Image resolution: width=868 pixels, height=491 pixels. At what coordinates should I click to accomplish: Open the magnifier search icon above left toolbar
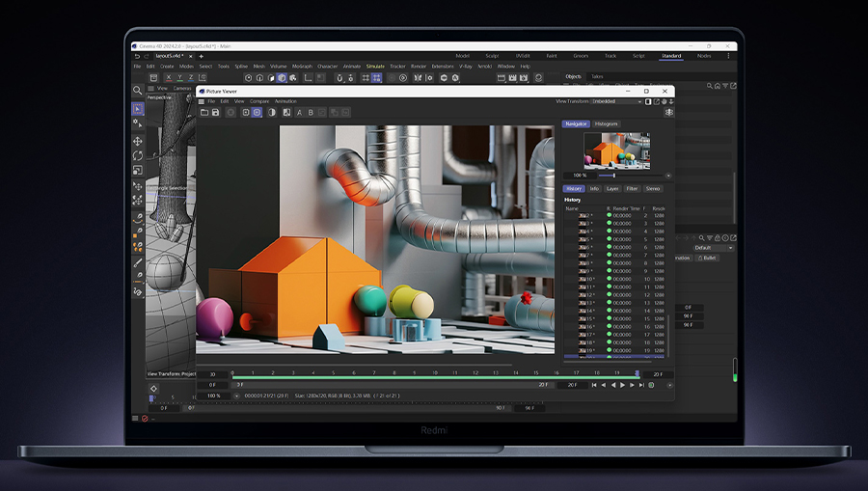click(137, 91)
